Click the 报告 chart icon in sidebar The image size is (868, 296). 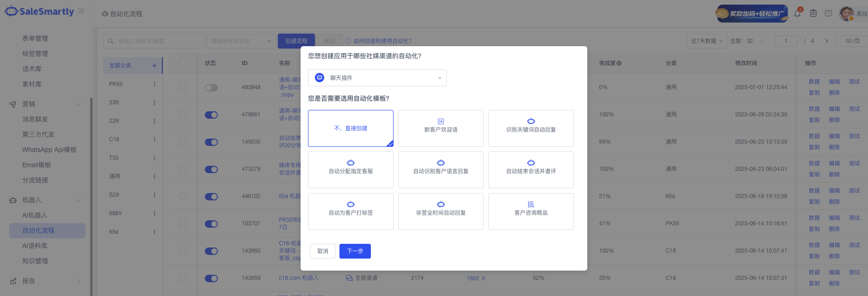coord(13,281)
